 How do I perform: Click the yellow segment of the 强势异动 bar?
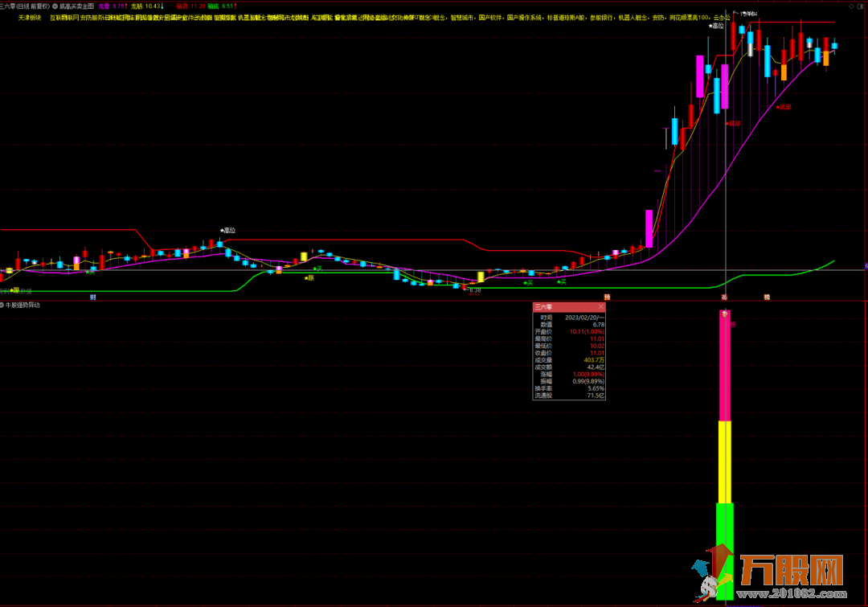tap(725, 462)
